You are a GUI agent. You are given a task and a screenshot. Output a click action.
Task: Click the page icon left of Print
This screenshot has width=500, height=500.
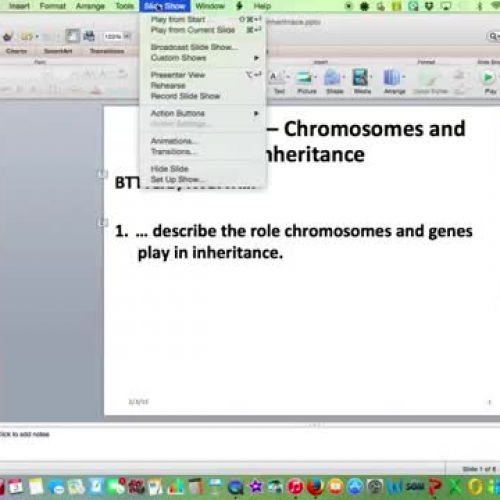[72, 36]
